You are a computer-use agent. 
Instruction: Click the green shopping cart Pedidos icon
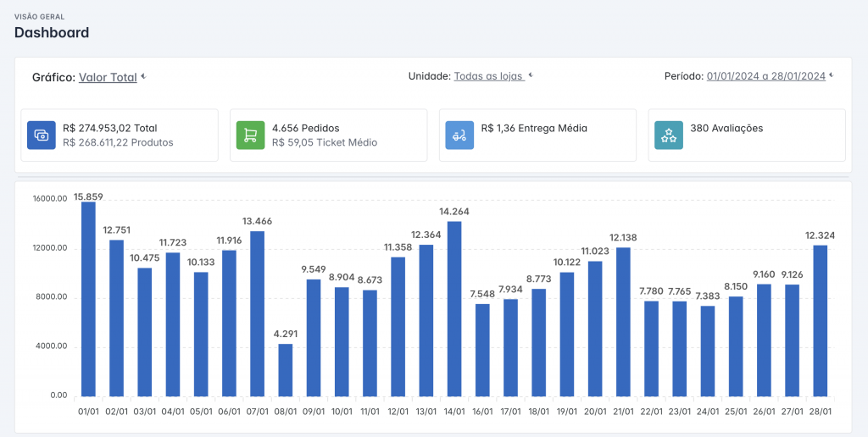tap(250, 136)
